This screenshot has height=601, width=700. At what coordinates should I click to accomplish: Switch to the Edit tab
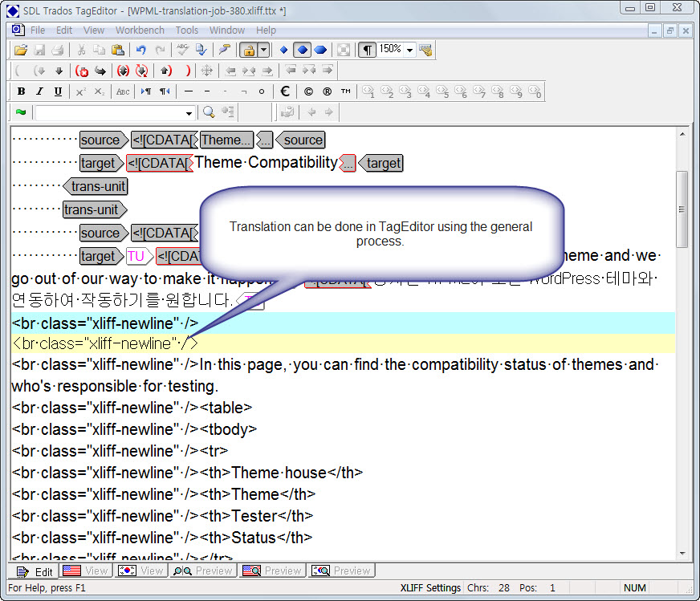pos(35,571)
